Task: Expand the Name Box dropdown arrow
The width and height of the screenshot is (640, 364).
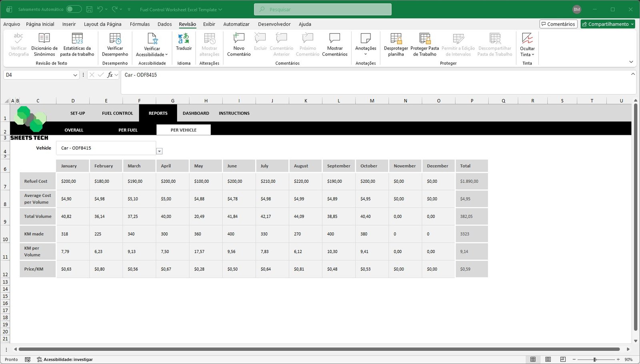Action: click(x=75, y=75)
